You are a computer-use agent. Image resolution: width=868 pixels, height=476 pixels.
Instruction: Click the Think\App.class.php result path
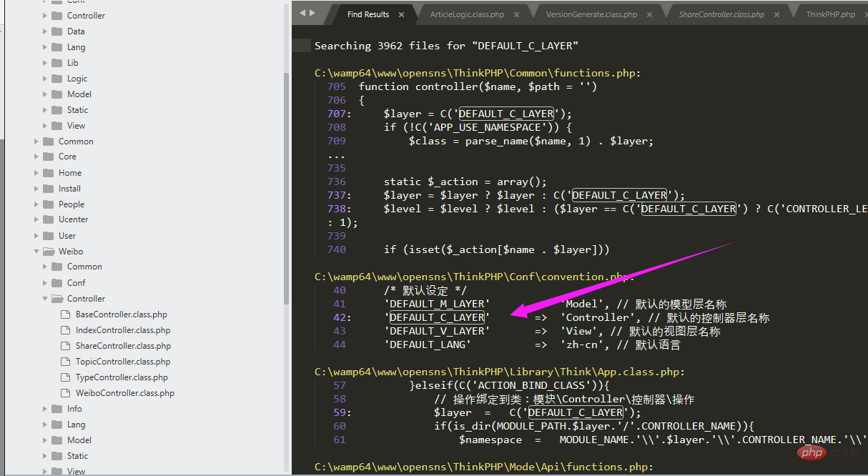(500, 372)
